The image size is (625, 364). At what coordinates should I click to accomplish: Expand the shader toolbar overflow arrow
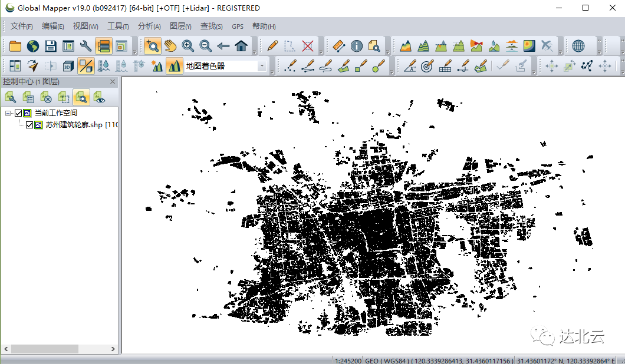pos(272,72)
